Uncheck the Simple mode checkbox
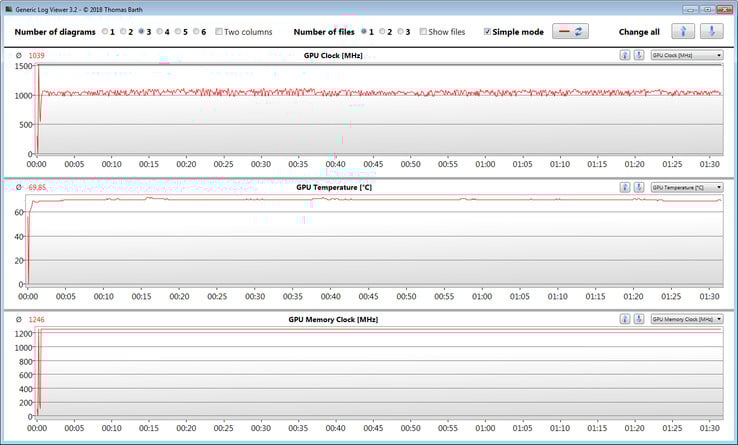The height and width of the screenshot is (445, 738). (488, 32)
